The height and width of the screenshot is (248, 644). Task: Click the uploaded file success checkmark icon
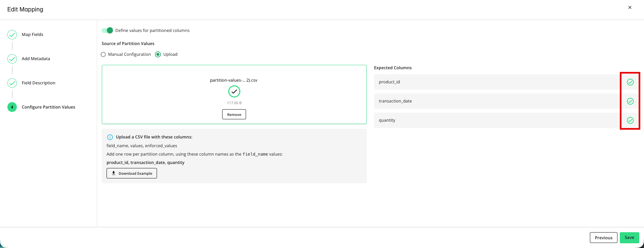[x=234, y=91]
